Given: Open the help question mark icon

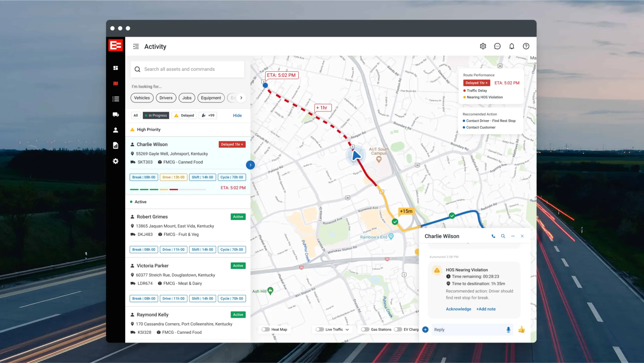Looking at the screenshot, I should click(x=526, y=46).
